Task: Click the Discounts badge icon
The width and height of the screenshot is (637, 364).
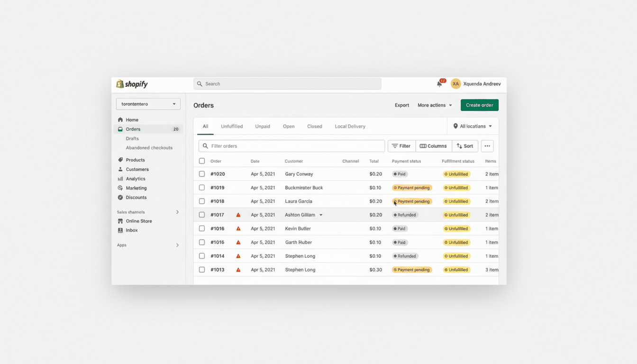Action: pyautogui.click(x=120, y=198)
